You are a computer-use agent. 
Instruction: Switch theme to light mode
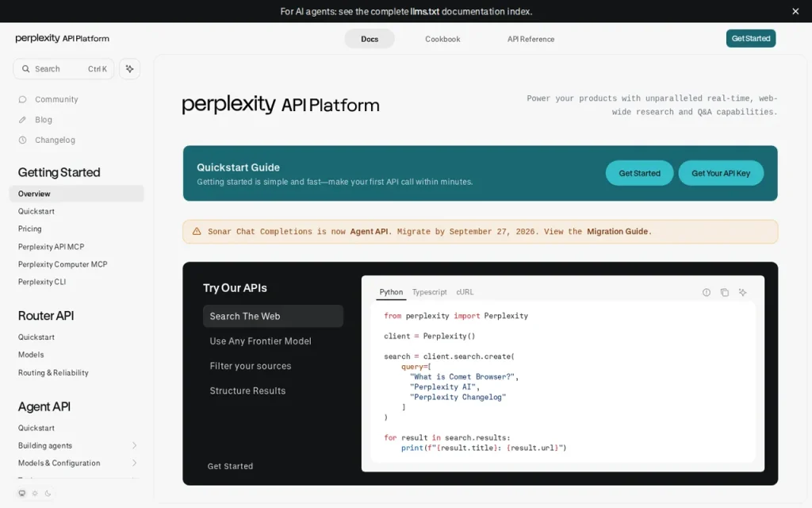[x=35, y=494]
